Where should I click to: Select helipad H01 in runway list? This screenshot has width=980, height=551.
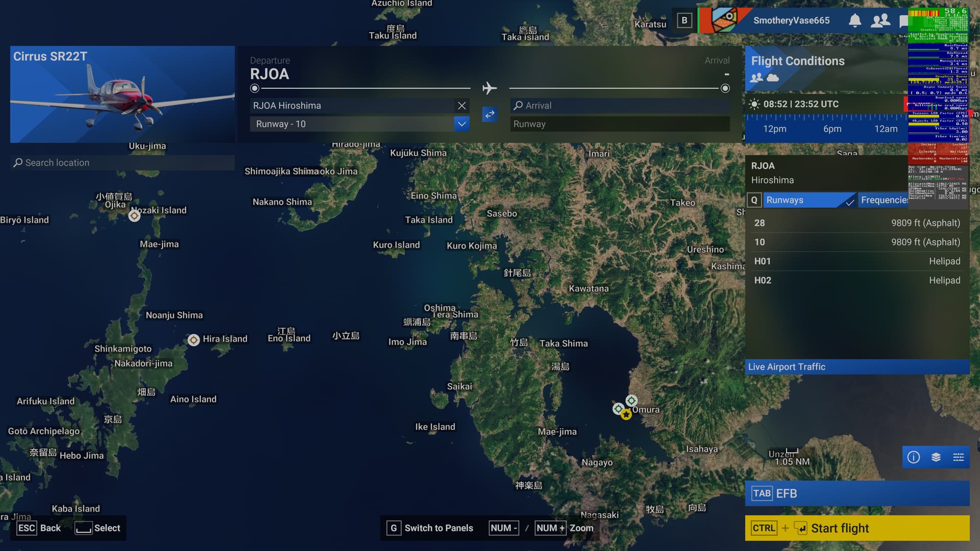pyautogui.click(x=856, y=261)
